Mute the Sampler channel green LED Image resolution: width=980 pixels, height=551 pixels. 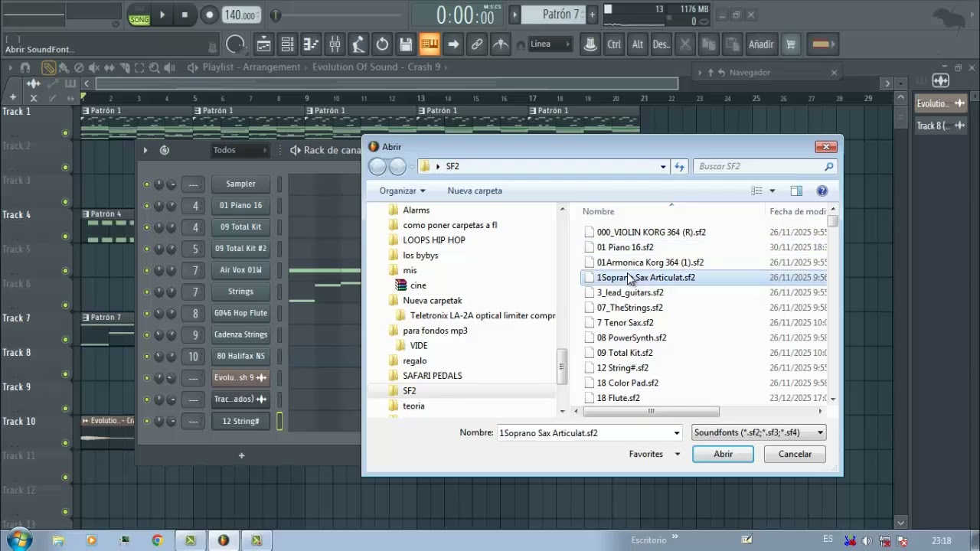(x=146, y=184)
